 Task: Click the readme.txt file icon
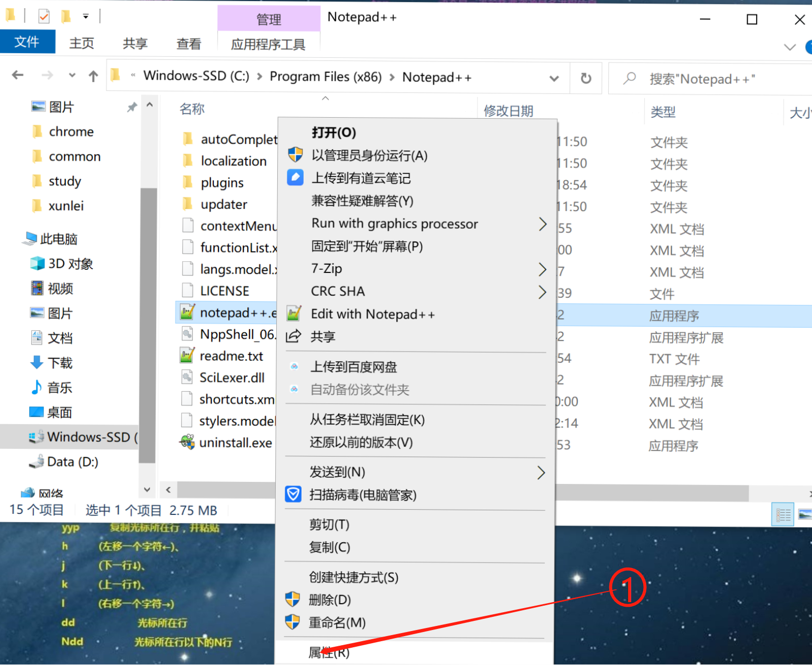point(187,356)
